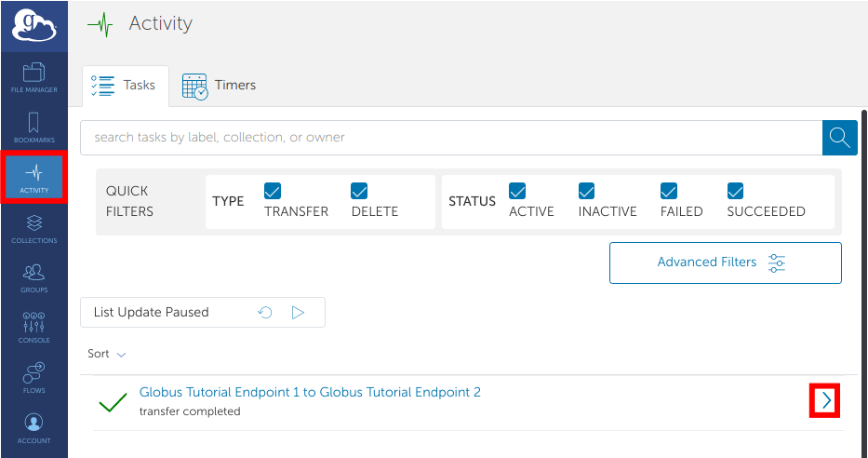Disable the Succeeded status checkbox

coord(736,191)
